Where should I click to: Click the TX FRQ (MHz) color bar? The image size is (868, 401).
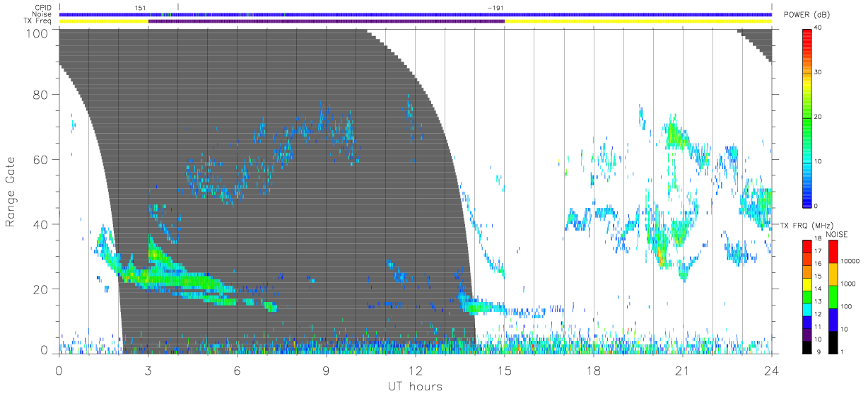[x=807, y=296]
